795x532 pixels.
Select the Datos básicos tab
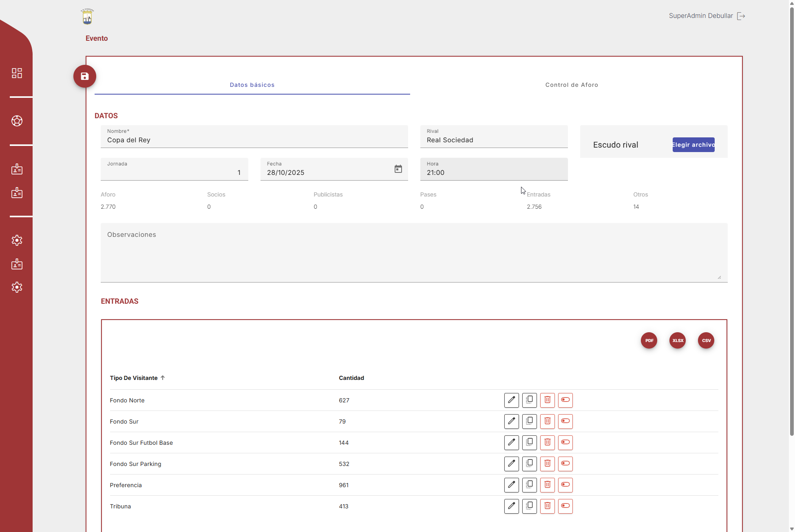pos(252,85)
